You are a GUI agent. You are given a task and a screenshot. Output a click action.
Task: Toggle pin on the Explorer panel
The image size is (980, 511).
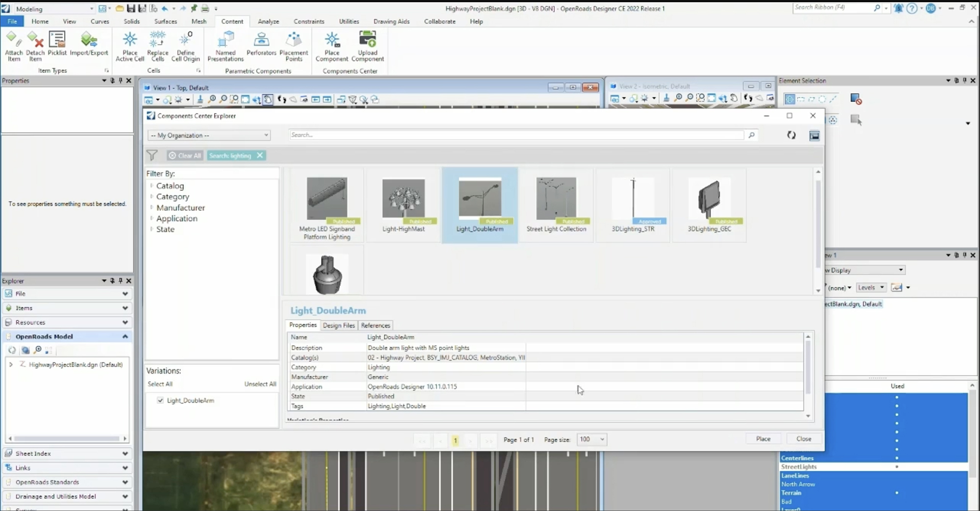tap(121, 281)
